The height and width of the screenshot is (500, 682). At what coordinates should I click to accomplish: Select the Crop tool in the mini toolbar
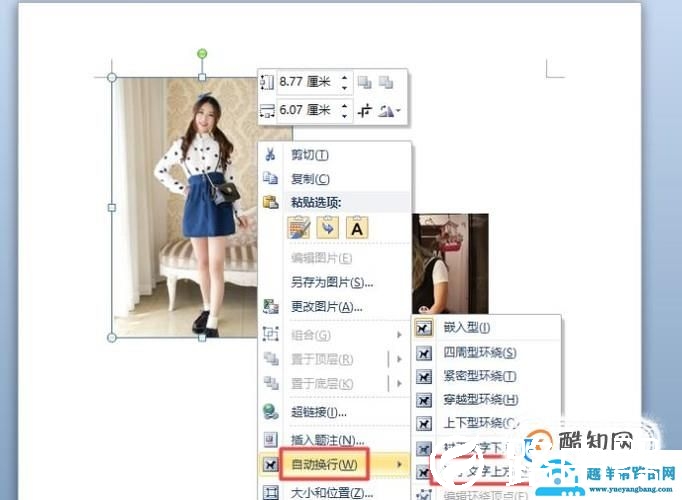(366, 110)
